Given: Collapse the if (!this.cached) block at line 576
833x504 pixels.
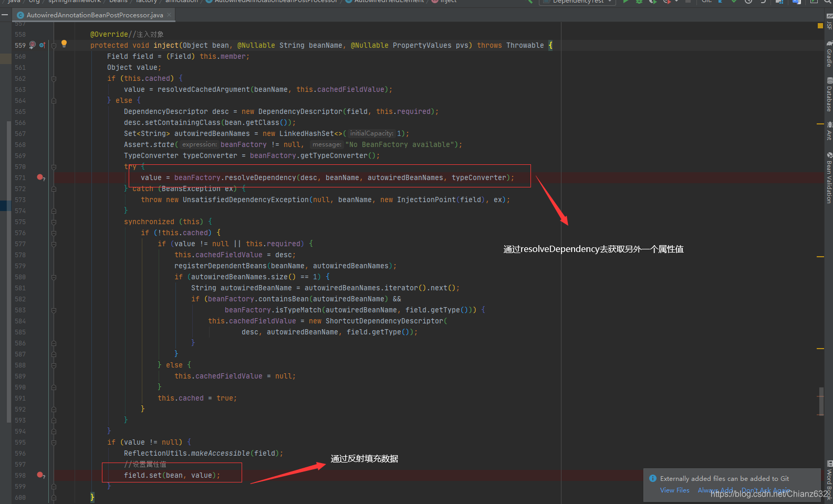Looking at the screenshot, I should click(x=54, y=233).
